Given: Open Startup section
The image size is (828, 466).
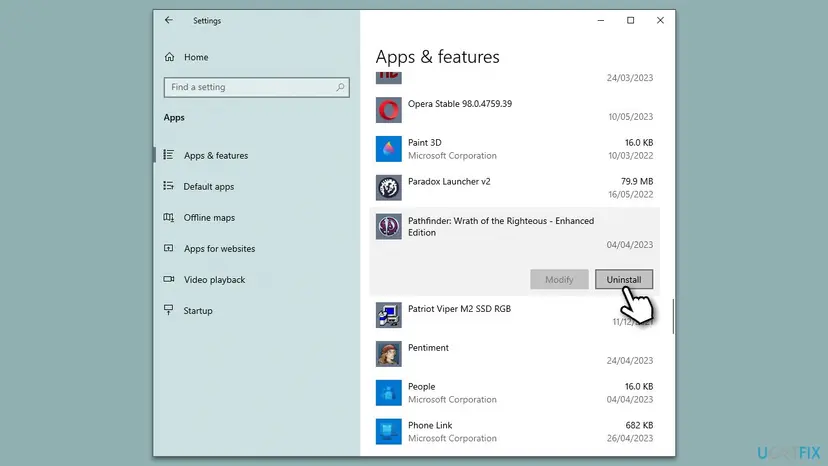Looking at the screenshot, I should pos(198,311).
